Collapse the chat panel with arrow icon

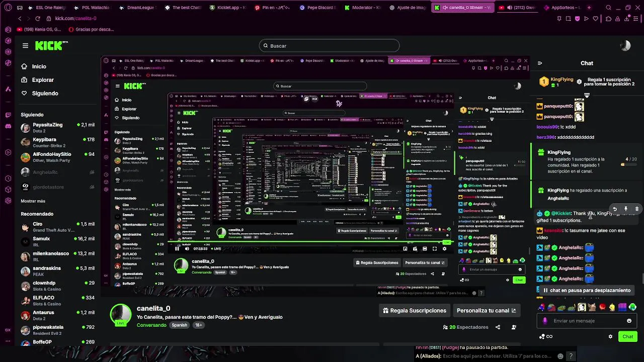tap(540, 63)
